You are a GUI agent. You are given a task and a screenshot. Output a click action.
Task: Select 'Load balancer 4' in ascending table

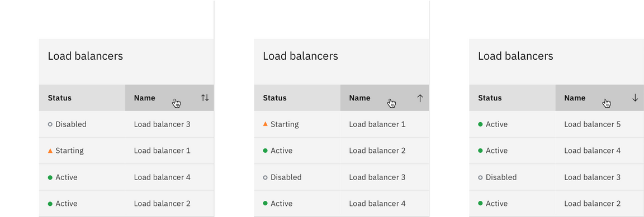377,204
